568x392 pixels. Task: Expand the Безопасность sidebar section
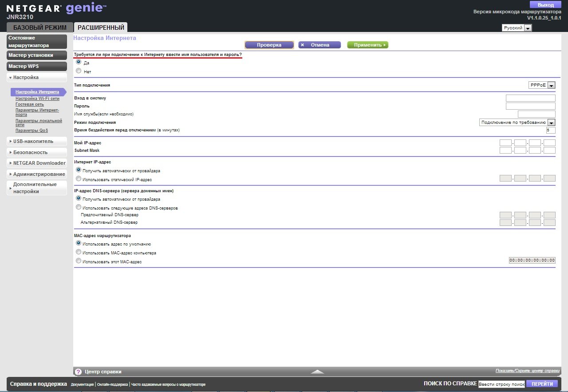(36, 152)
